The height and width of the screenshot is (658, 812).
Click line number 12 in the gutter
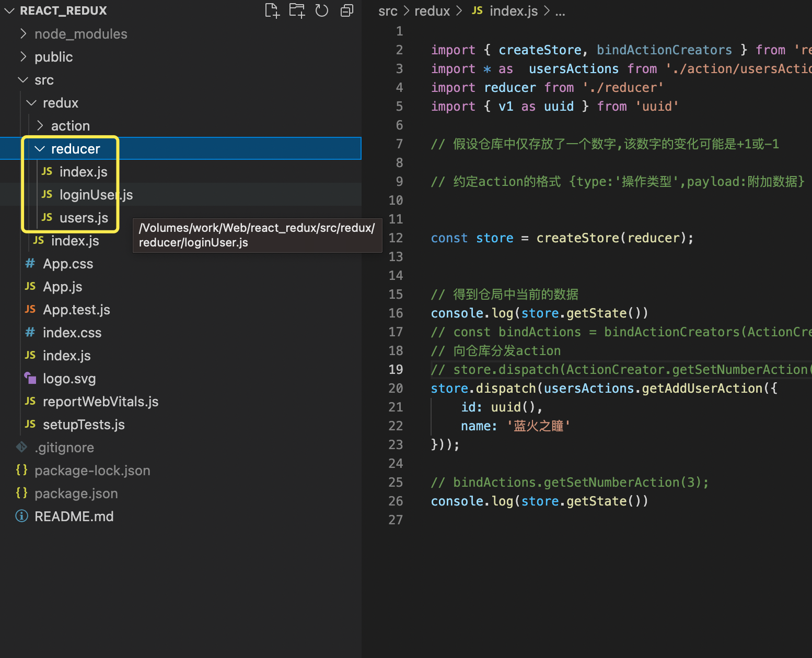[396, 238]
